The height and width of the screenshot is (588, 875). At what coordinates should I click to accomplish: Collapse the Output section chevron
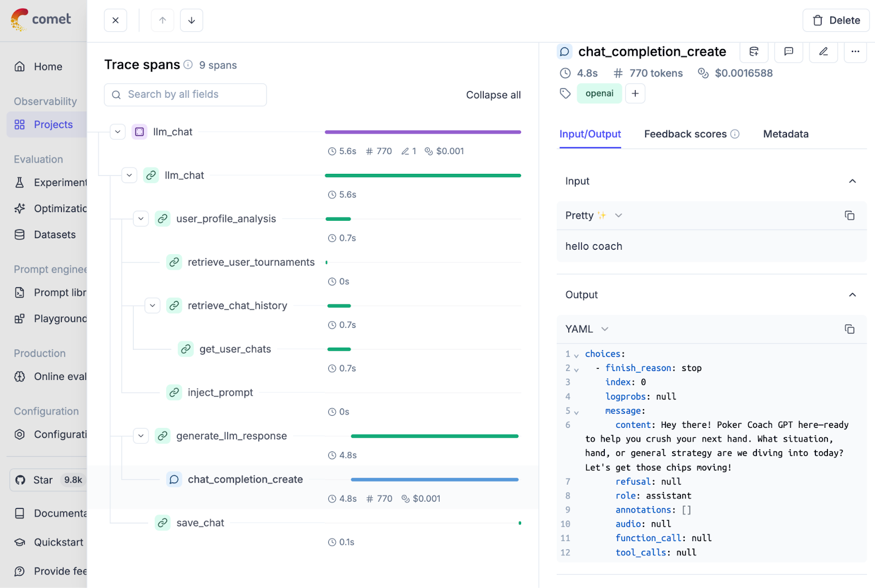pos(852,295)
